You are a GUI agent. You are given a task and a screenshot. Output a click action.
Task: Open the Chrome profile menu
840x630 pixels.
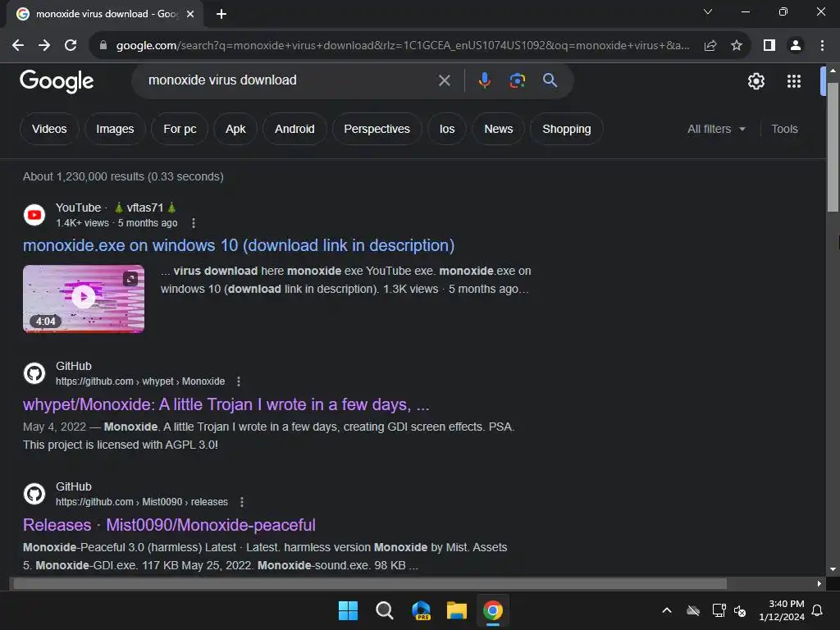click(x=796, y=45)
